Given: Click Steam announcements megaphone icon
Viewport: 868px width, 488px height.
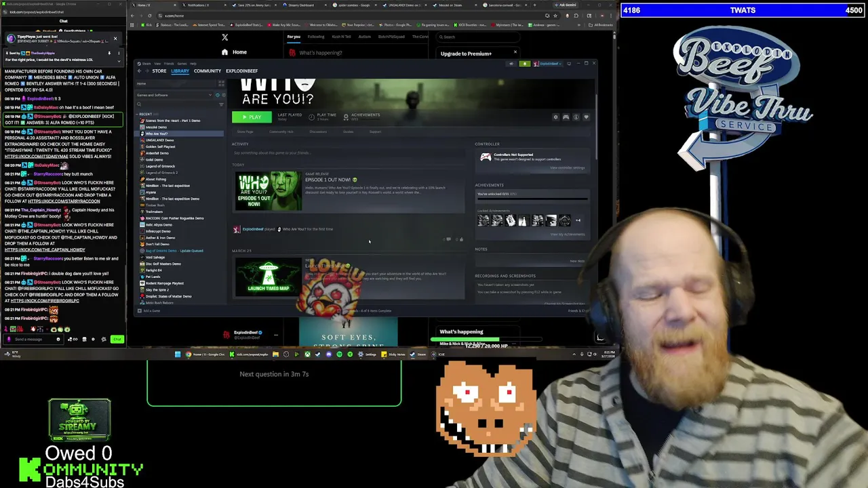Looking at the screenshot, I should tap(512, 64).
